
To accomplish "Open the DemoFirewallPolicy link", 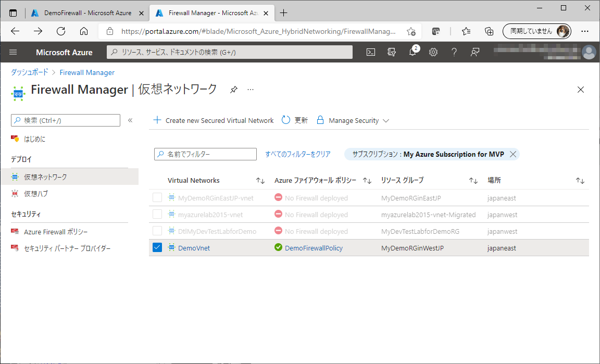I will click(x=314, y=248).
